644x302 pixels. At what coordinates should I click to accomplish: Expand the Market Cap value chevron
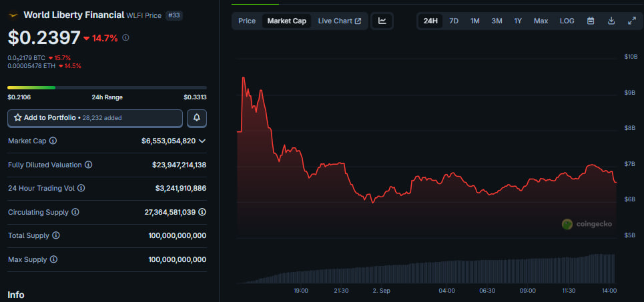(x=202, y=141)
